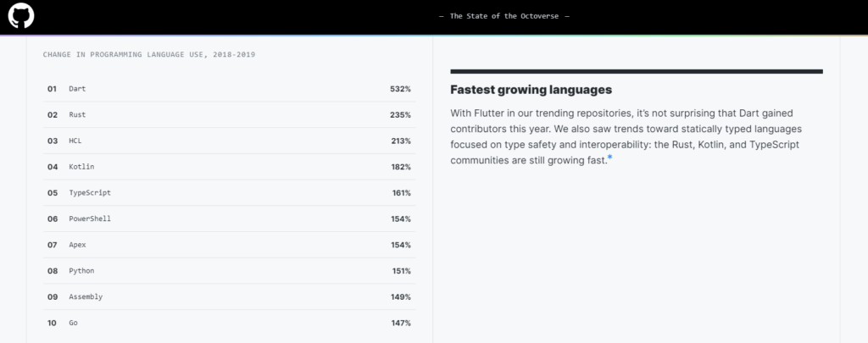Select Kotlin in the ranking list

click(81, 167)
